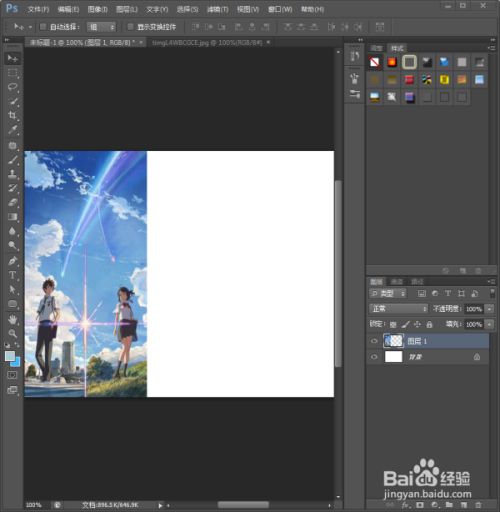Create a new group with the folder icon

pyautogui.click(x=449, y=505)
